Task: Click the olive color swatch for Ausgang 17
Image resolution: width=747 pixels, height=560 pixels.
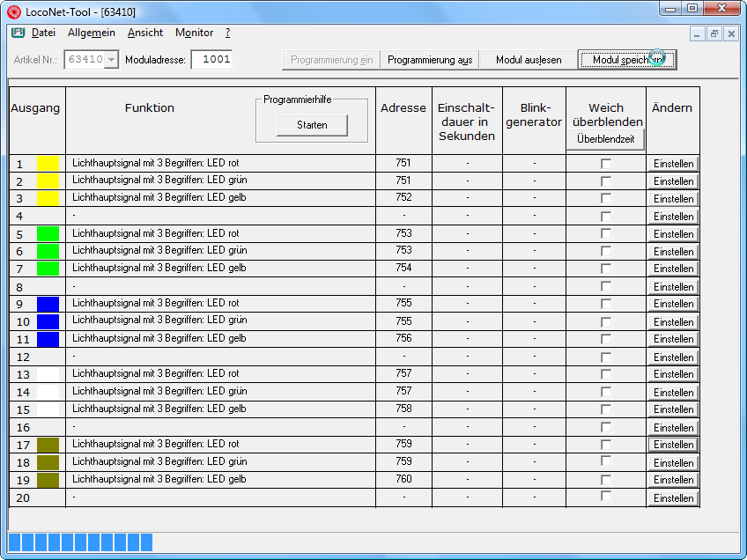Action: coord(48,445)
